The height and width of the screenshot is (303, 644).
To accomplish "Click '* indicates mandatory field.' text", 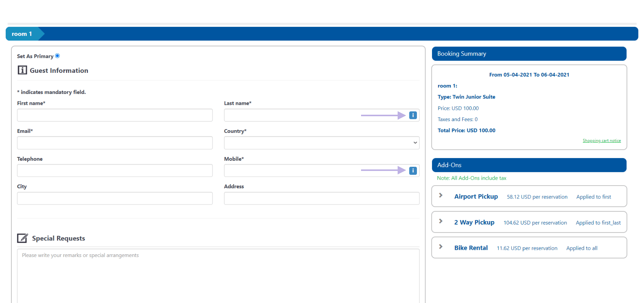I will (51, 92).
